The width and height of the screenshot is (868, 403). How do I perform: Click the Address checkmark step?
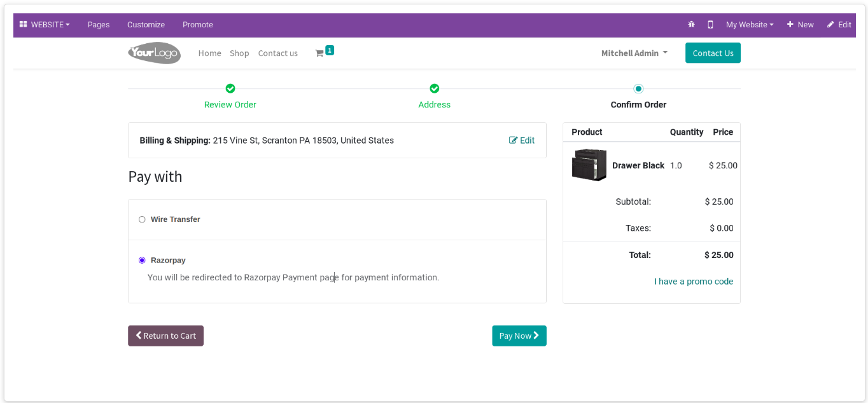435,88
